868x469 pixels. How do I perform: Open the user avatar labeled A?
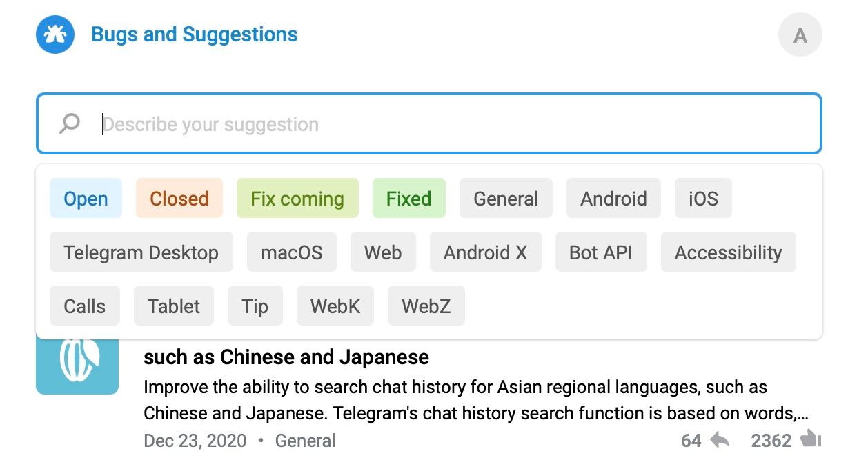click(800, 34)
